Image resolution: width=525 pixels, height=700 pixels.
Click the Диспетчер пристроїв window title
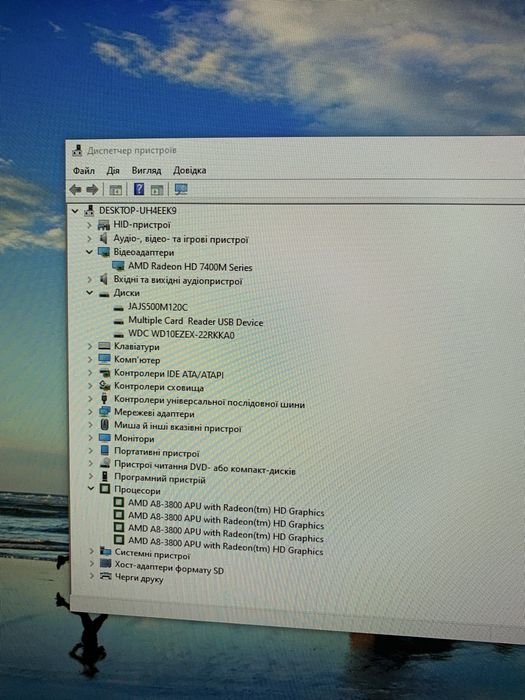pyautogui.click(x=132, y=150)
